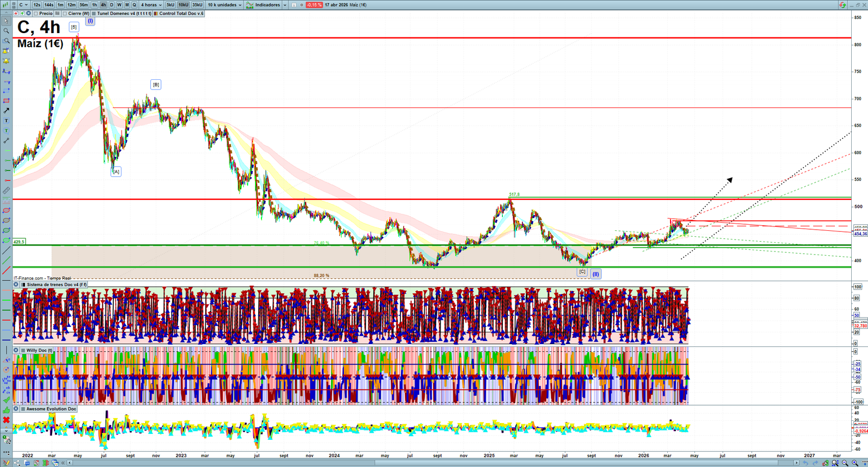Open the price list settings icon
Image resolution: width=868 pixels, height=467 pixels.
click(58, 14)
